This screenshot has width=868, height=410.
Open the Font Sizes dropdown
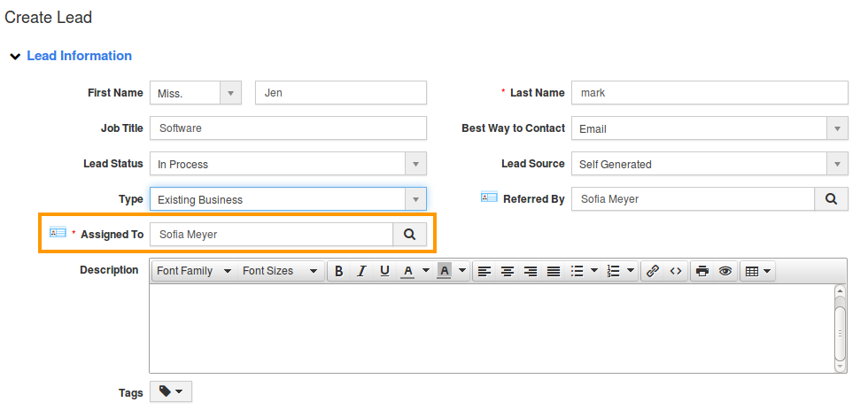coord(280,271)
